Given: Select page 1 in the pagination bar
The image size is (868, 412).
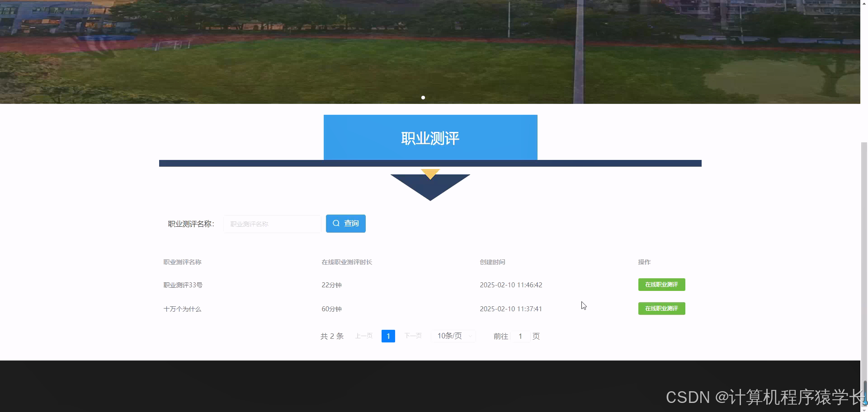Looking at the screenshot, I should pyautogui.click(x=388, y=336).
